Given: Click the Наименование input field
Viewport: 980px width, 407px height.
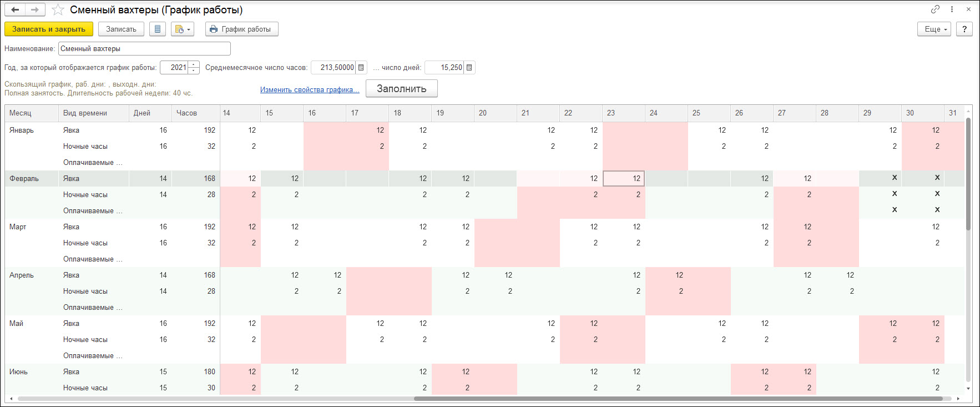Looking at the screenshot, I should pyautogui.click(x=144, y=48).
